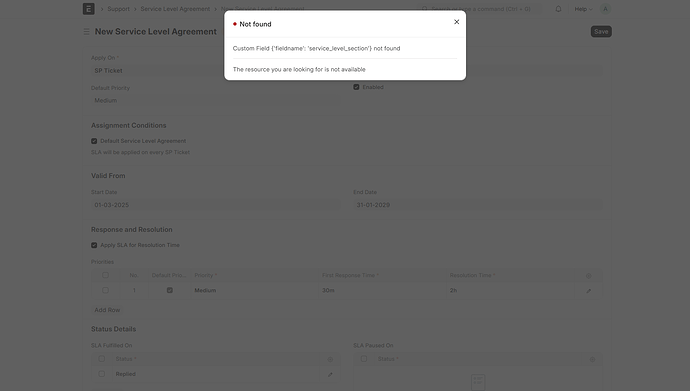The width and height of the screenshot is (690, 391).
Task: Open the notifications bell icon
Action: click(558, 9)
